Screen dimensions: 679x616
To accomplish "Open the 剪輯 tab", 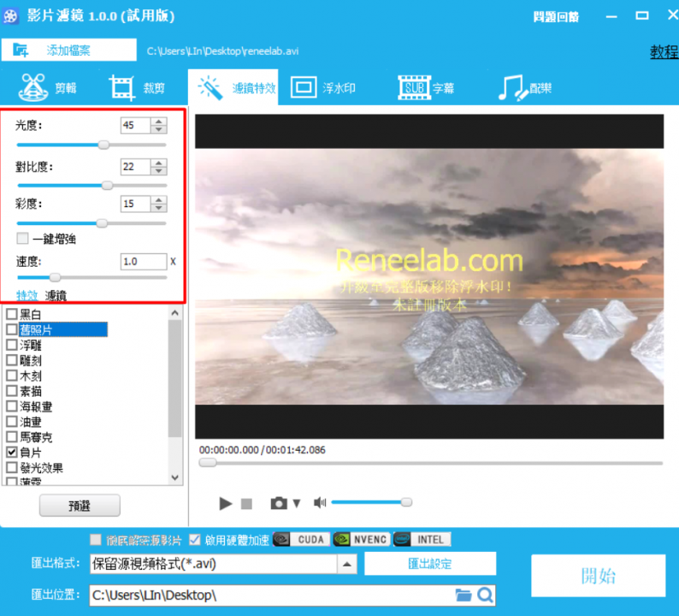I will click(x=66, y=88).
